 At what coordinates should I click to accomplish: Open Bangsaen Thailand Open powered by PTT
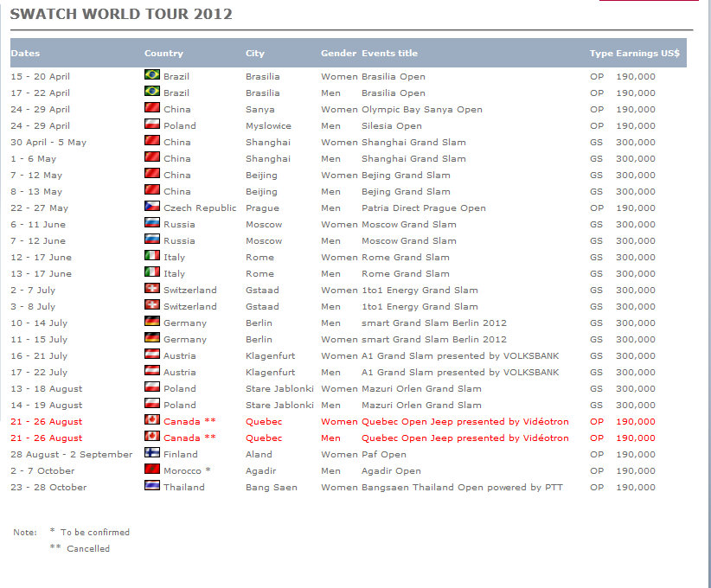coord(461,488)
